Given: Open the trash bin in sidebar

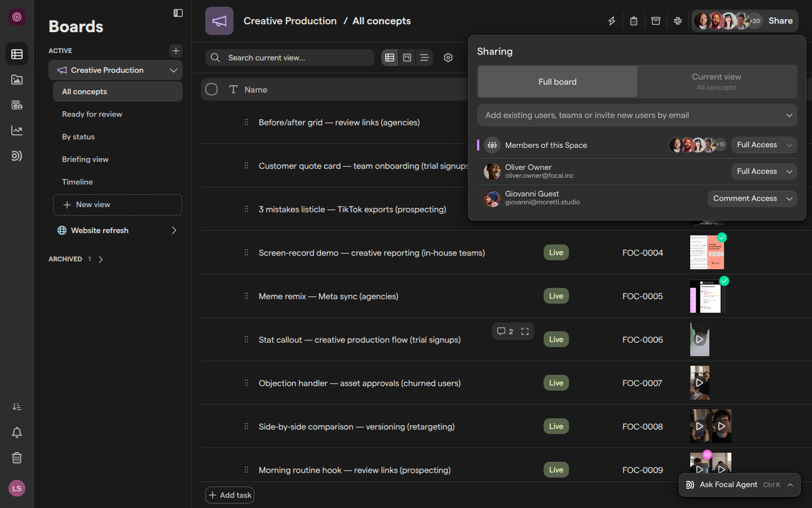Looking at the screenshot, I should (x=17, y=458).
